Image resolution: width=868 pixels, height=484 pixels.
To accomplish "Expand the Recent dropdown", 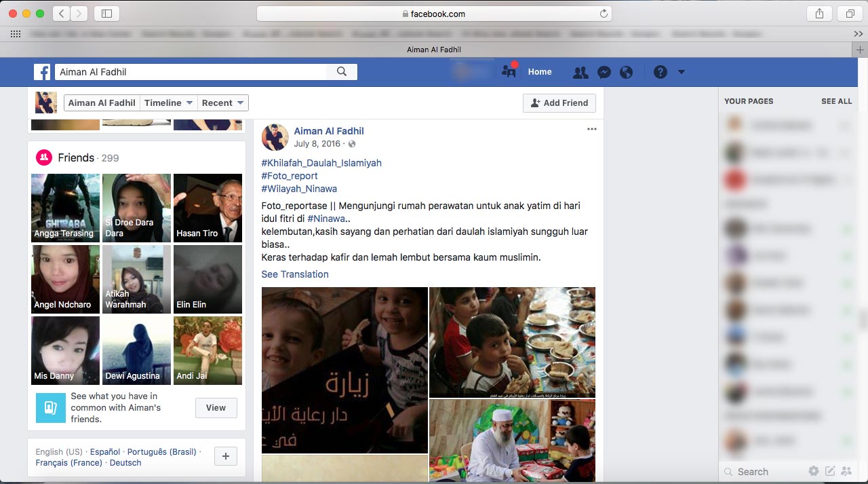I will click(x=222, y=103).
